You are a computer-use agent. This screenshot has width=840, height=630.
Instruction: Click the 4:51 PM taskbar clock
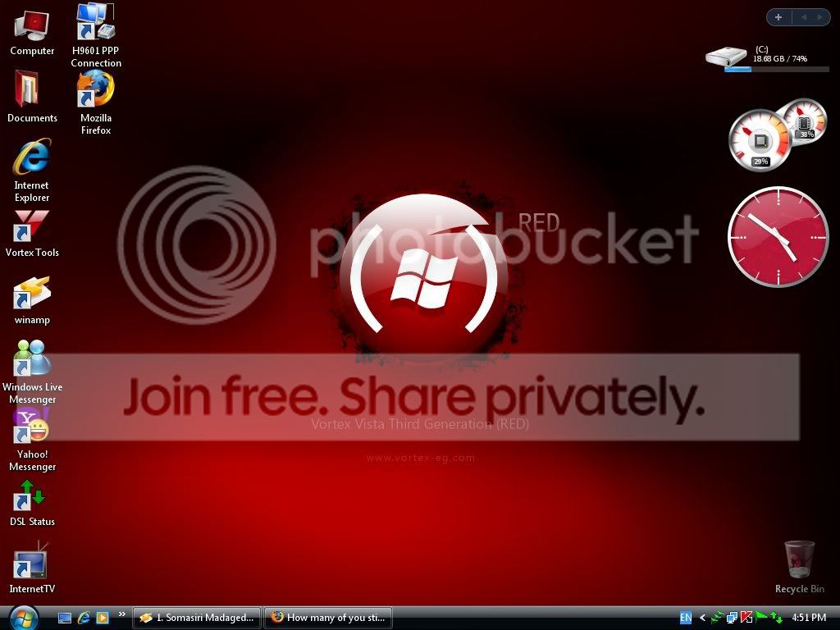point(809,618)
